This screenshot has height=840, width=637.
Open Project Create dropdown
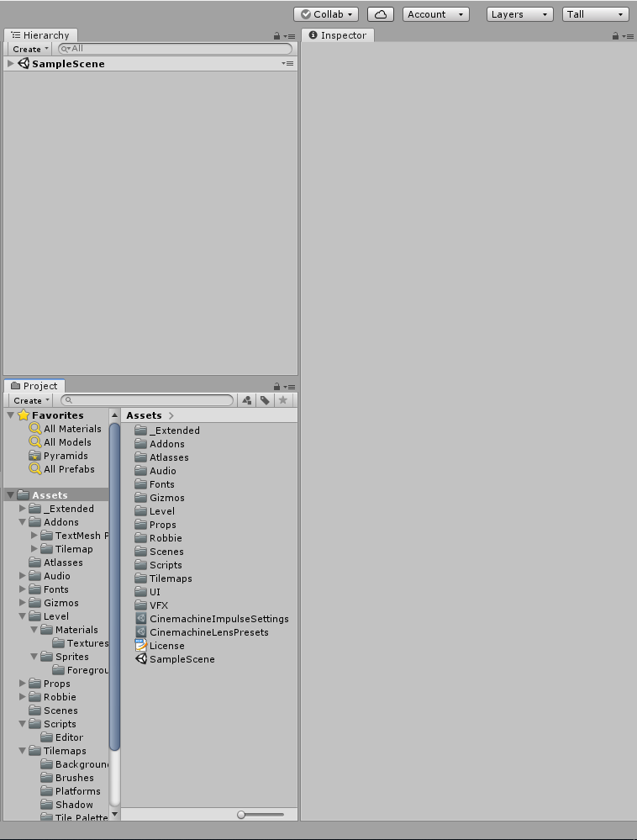pos(31,400)
